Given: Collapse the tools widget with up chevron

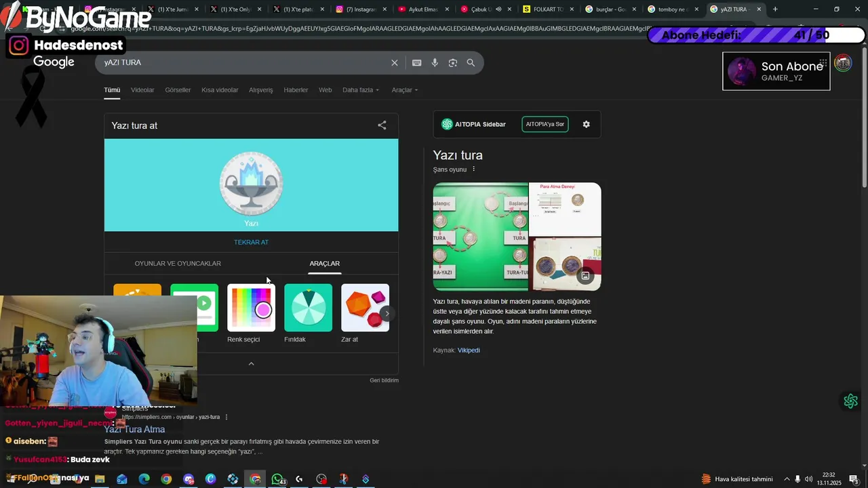Looking at the screenshot, I should click(251, 364).
